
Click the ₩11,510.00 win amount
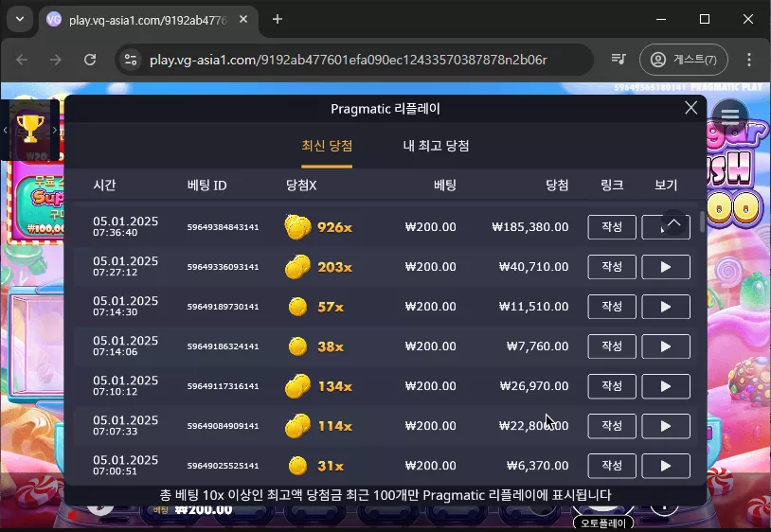534,307
